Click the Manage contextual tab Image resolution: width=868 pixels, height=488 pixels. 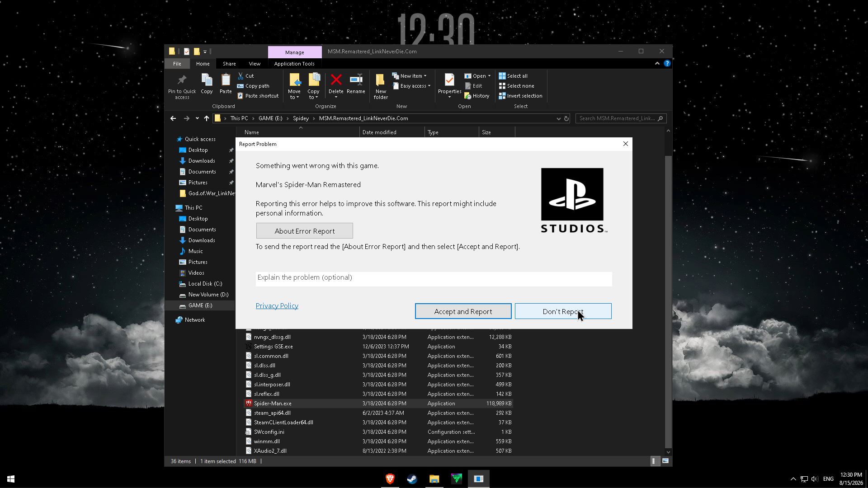click(x=295, y=52)
